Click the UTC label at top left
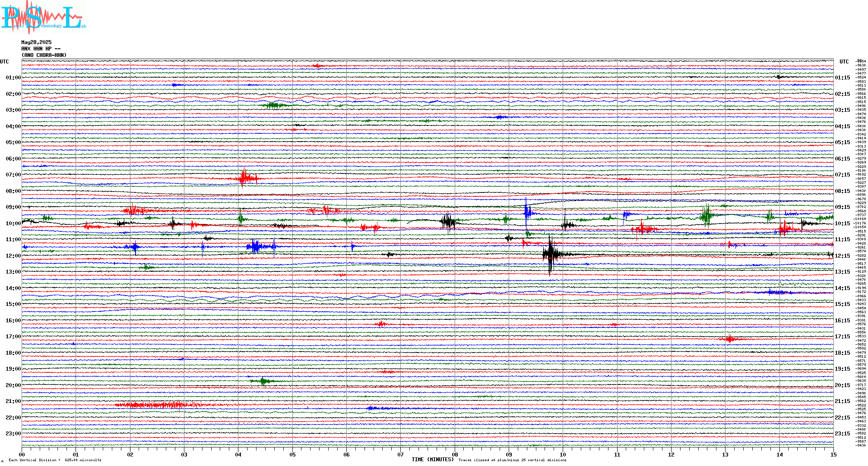Image resolution: width=868 pixels, height=466 pixels. (4, 62)
